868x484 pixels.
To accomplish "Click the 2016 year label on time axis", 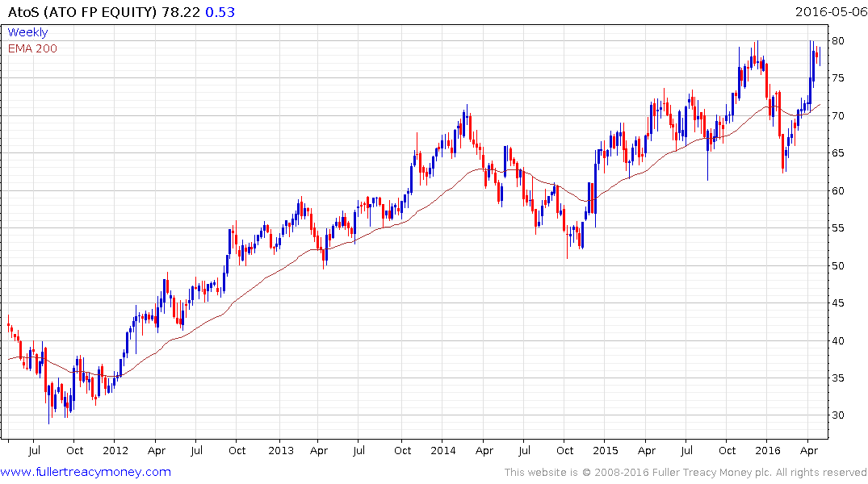I will pos(767,450).
